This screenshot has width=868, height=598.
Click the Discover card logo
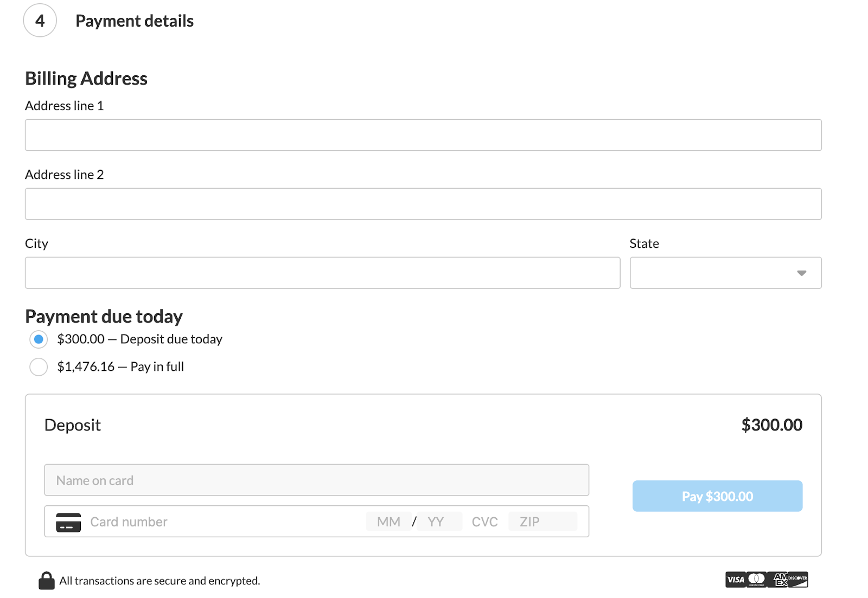coord(798,580)
